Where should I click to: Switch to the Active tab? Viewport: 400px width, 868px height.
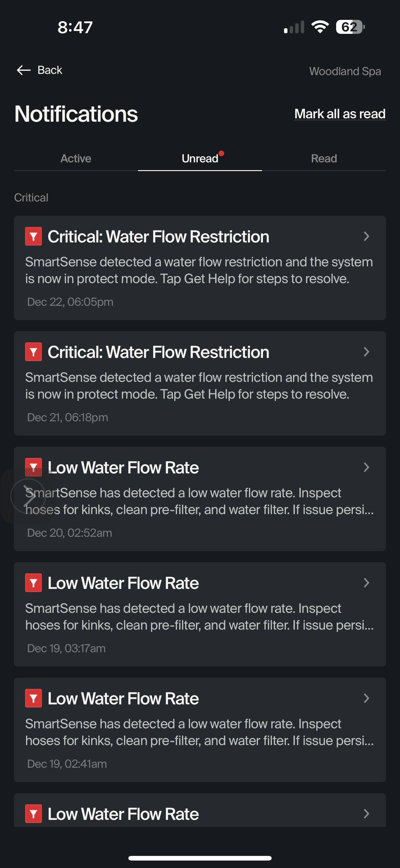76,158
